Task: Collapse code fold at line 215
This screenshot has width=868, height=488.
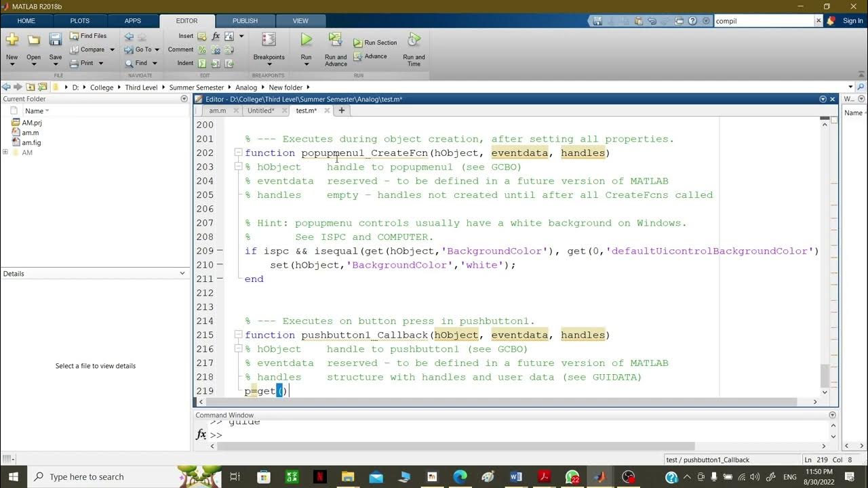Action: coord(238,335)
